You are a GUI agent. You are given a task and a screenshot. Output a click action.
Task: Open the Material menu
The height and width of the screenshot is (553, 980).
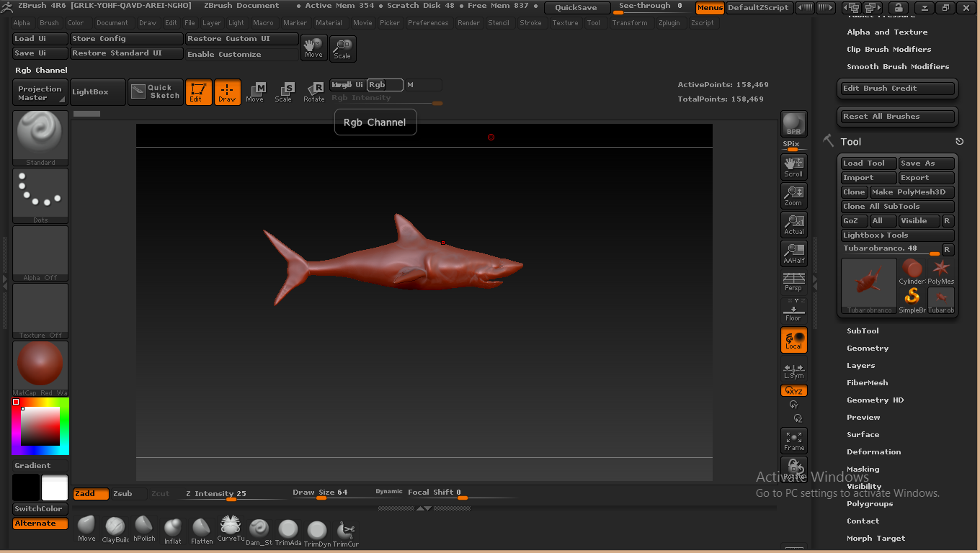click(x=329, y=23)
